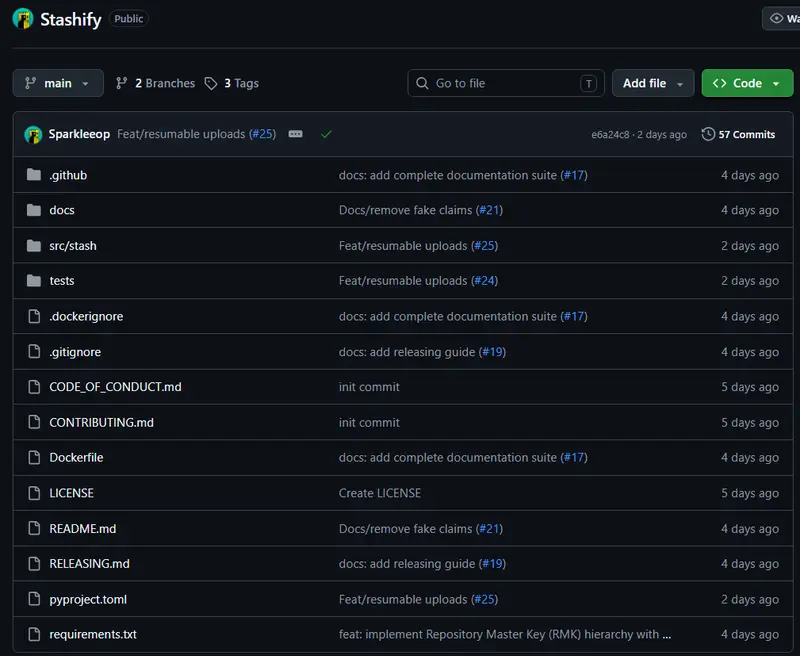Click pull request link #21 on docs row

(489, 210)
